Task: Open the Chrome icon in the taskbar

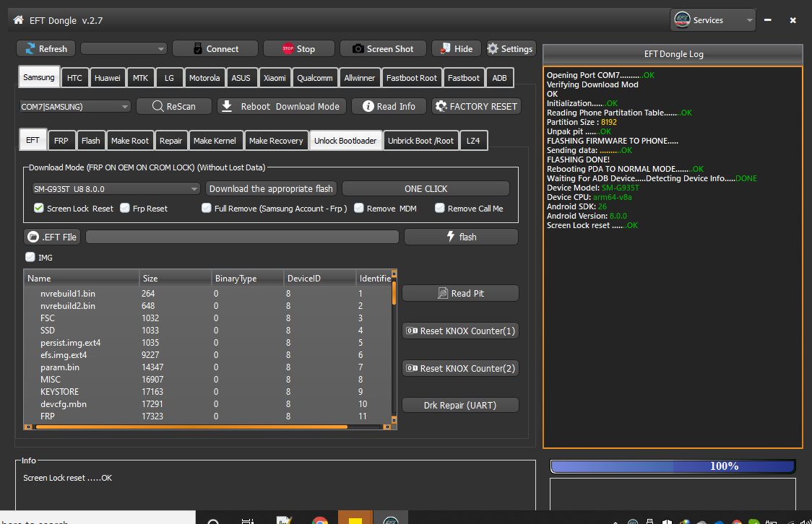Action: 320,520
